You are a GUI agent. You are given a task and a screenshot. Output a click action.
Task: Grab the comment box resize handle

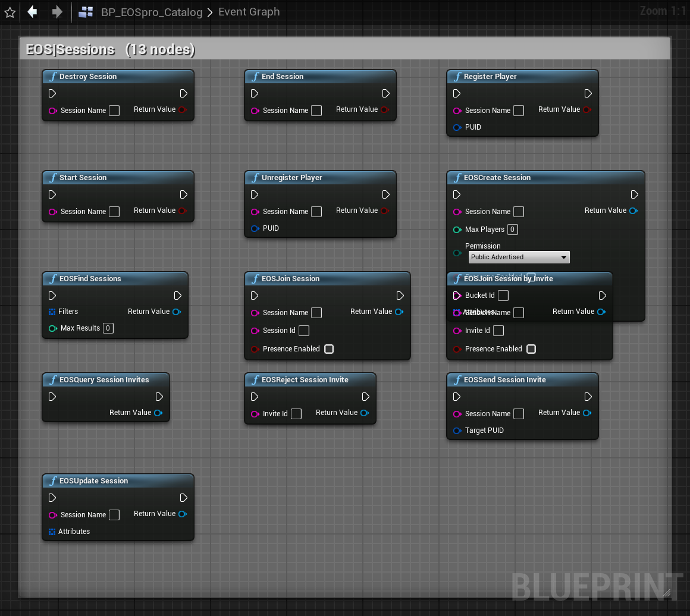click(x=666, y=593)
